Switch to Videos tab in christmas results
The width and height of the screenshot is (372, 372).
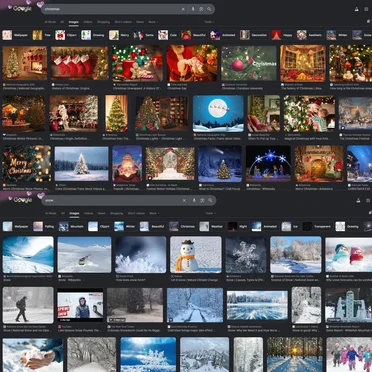click(x=88, y=22)
